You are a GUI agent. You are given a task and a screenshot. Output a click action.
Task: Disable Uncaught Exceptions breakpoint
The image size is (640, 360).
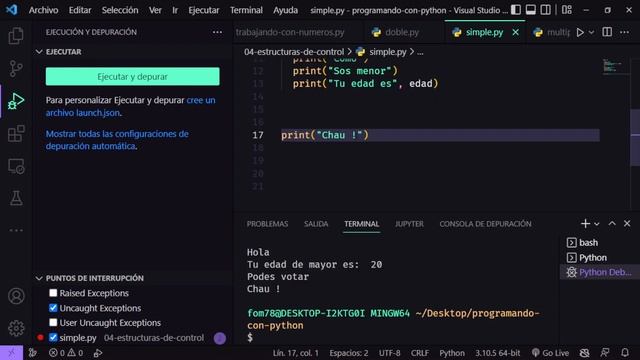(53, 308)
